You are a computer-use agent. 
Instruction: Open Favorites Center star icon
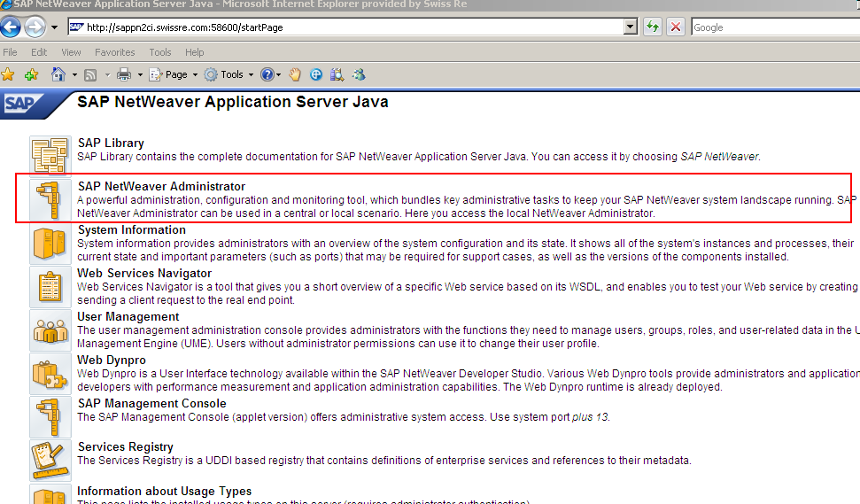point(8,74)
